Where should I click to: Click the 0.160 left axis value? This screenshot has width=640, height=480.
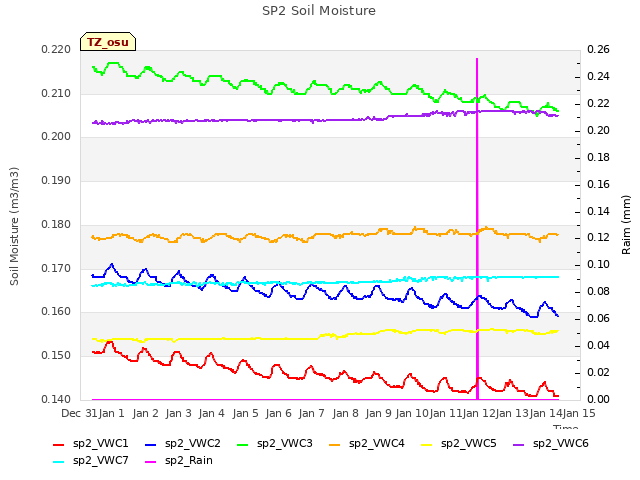click(56, 312)
